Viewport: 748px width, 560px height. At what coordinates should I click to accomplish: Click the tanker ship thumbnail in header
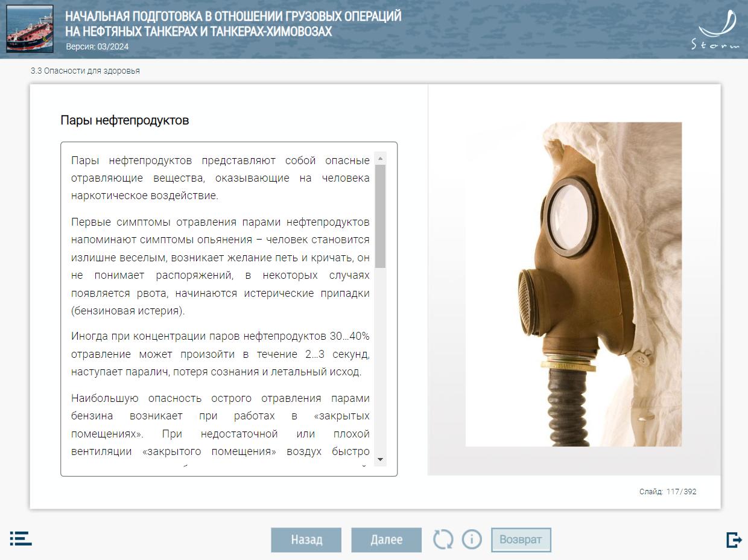click(x=30, y=28)
